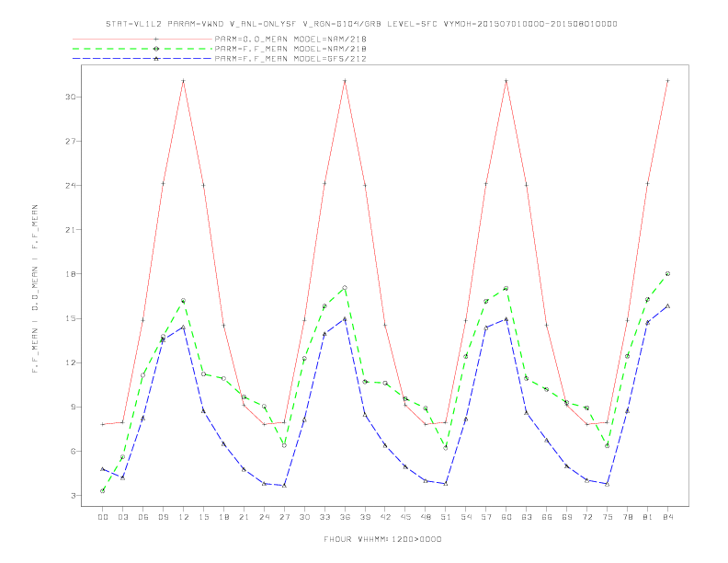Click x-axis tick label 27
The image size is (728, 563).
tap(284, 517)
